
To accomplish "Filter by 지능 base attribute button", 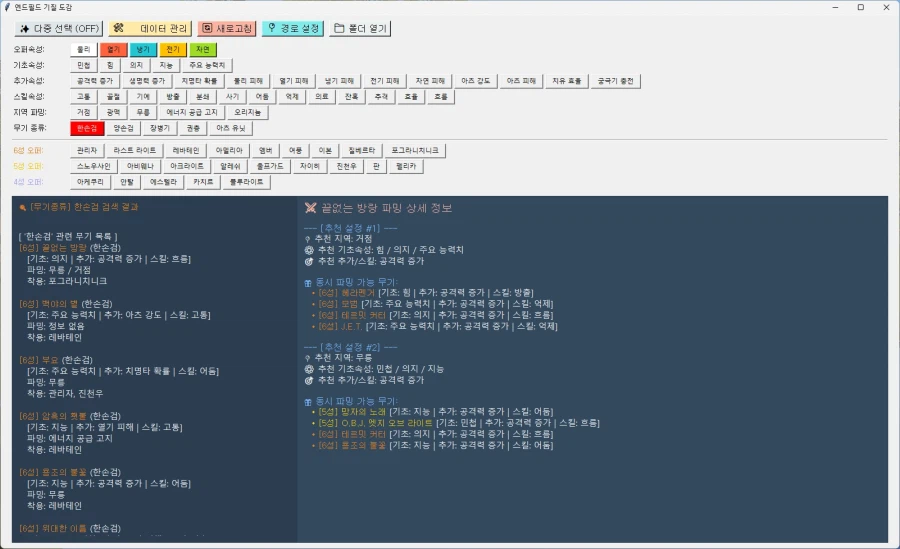I will tap(166, 65).
